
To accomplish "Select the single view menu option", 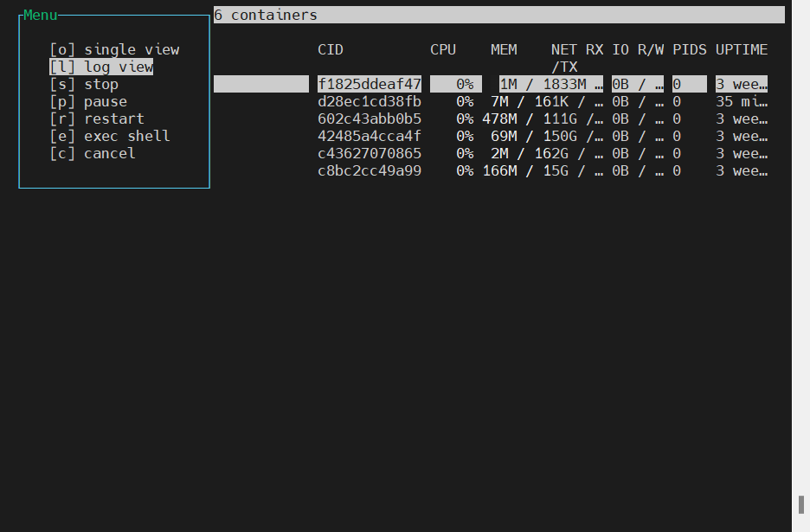I will [x=114, y=50].
